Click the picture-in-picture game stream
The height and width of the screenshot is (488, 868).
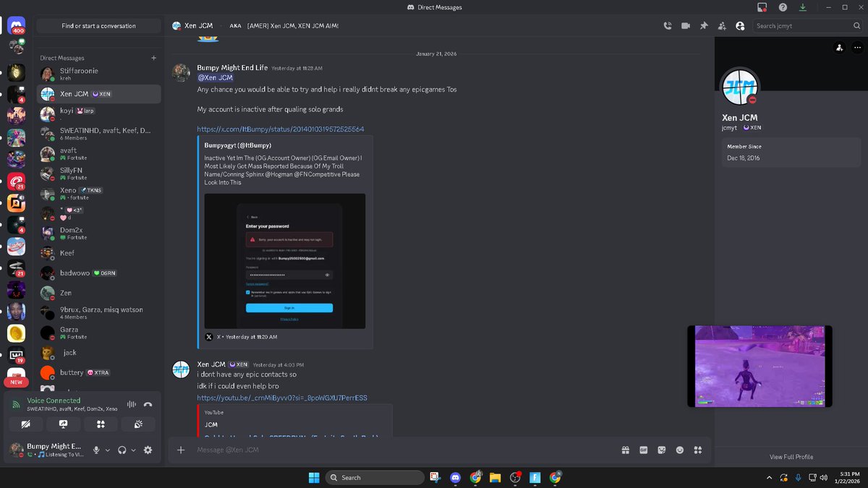[x=759, y=366]
